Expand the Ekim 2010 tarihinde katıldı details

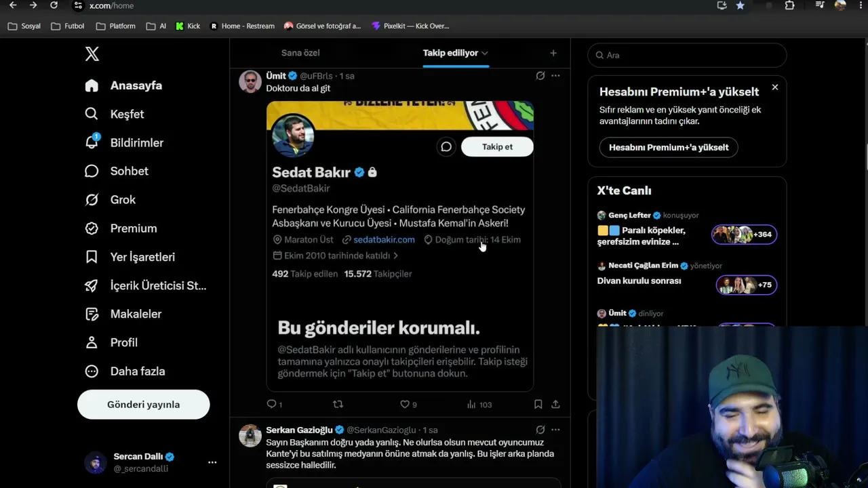[x=335, y=256]
